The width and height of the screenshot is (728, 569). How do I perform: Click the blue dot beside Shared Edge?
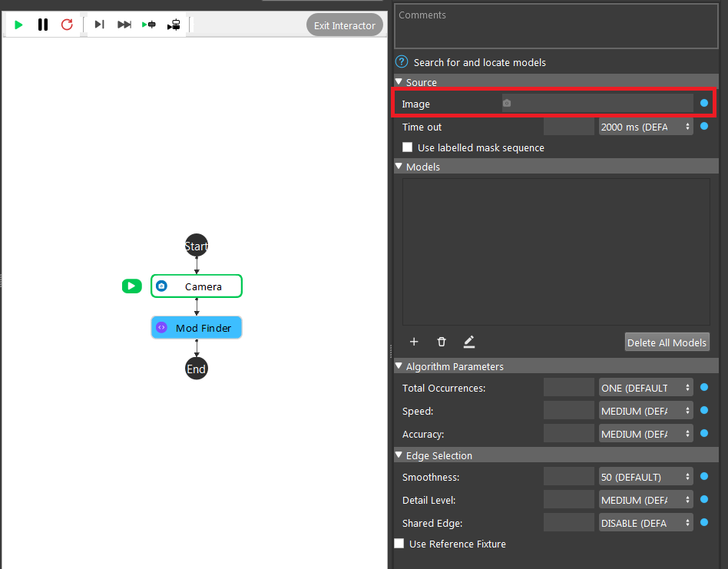pos(704,522)
